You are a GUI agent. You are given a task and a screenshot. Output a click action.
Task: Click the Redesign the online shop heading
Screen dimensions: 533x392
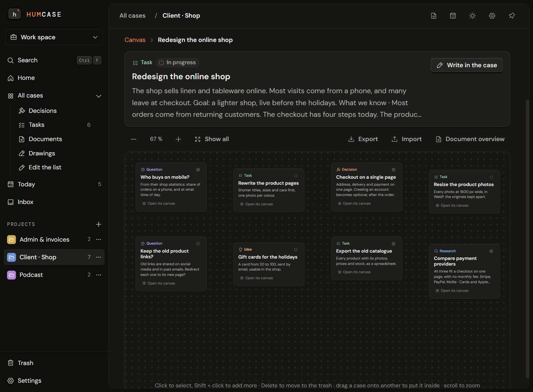181,77
